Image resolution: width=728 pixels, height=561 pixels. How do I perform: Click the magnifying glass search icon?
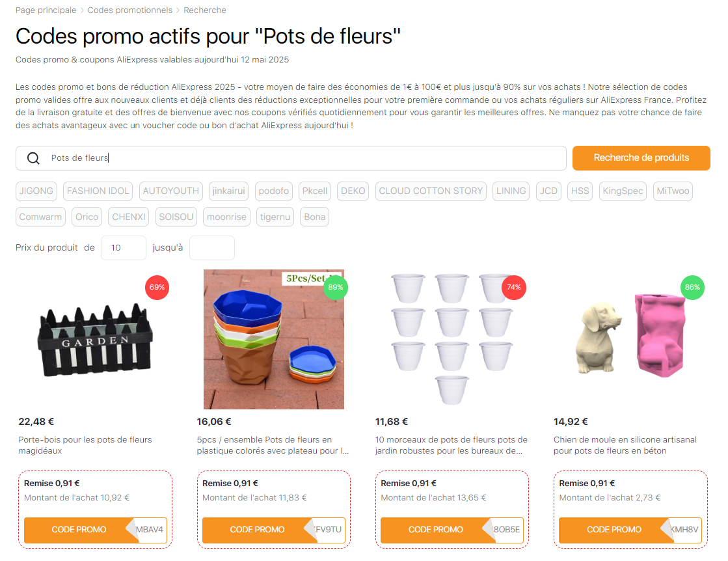coord(33,158)
